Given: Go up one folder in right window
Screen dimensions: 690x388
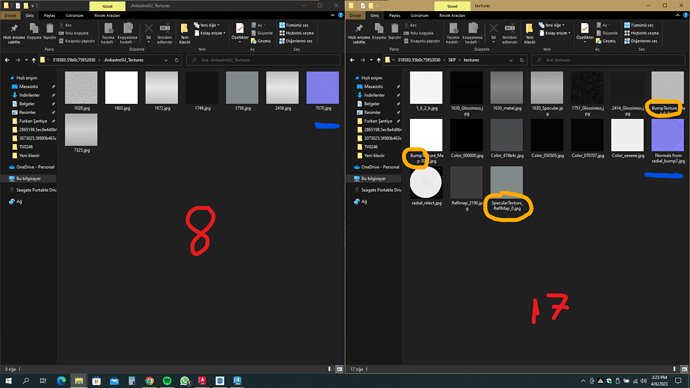Looking at the screenshot, I should coord(378,60).
